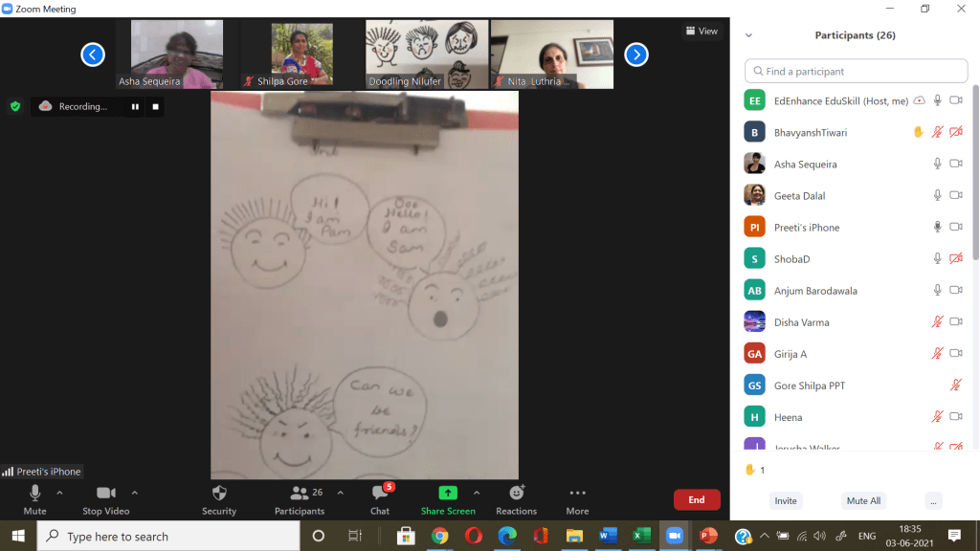This screenshot has height=551, width=980.
Task: Toggle the Mute microphone button
Action: tap(35, 494)
